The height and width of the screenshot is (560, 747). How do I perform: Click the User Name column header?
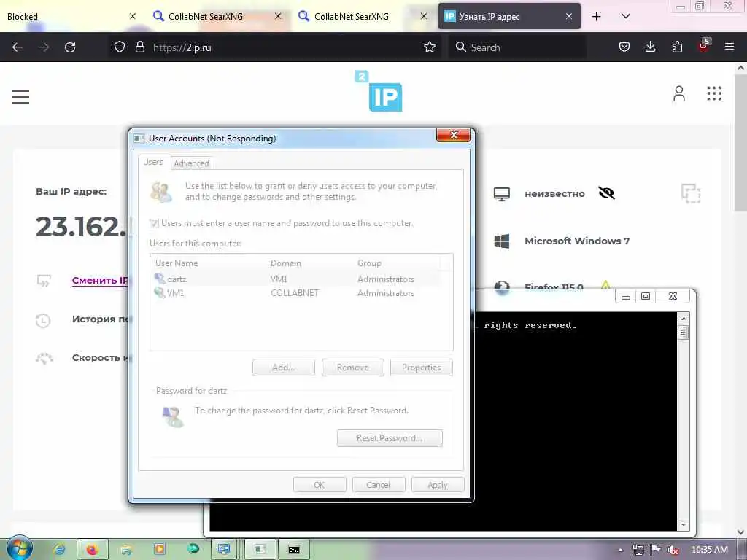[x=209, y=262]
